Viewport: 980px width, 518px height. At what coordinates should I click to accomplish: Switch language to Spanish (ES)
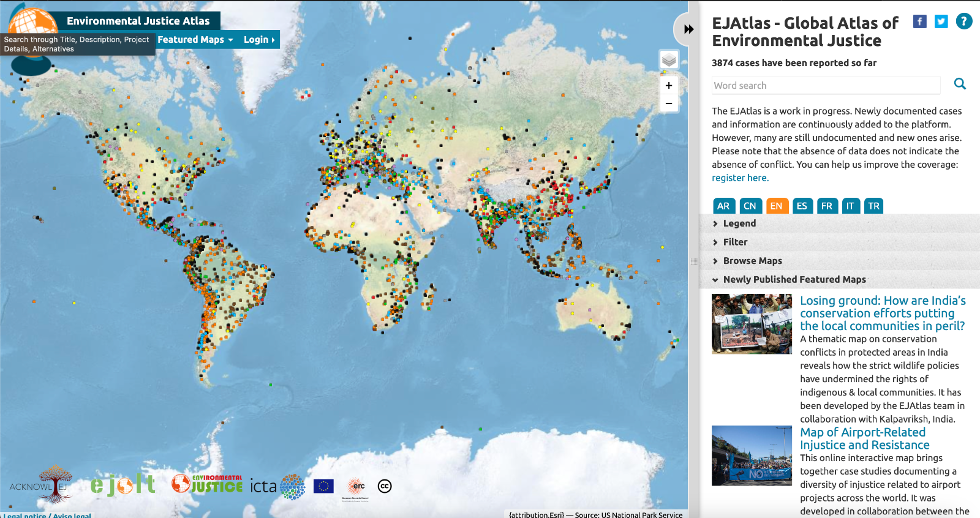(802, 206)
